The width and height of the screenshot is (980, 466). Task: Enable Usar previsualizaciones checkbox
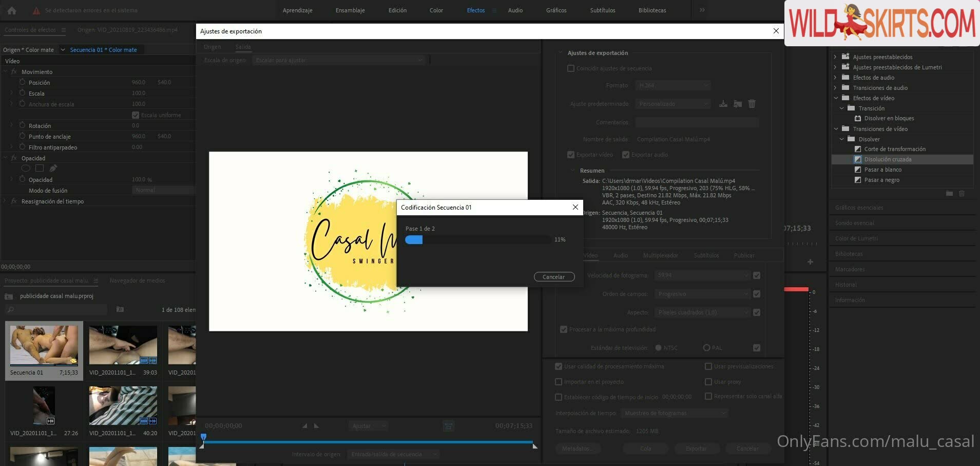point(708,366)
